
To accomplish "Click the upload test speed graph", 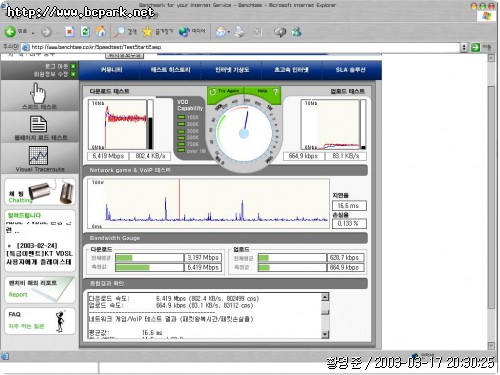I will pyautogui.click(x=330, y=124).
